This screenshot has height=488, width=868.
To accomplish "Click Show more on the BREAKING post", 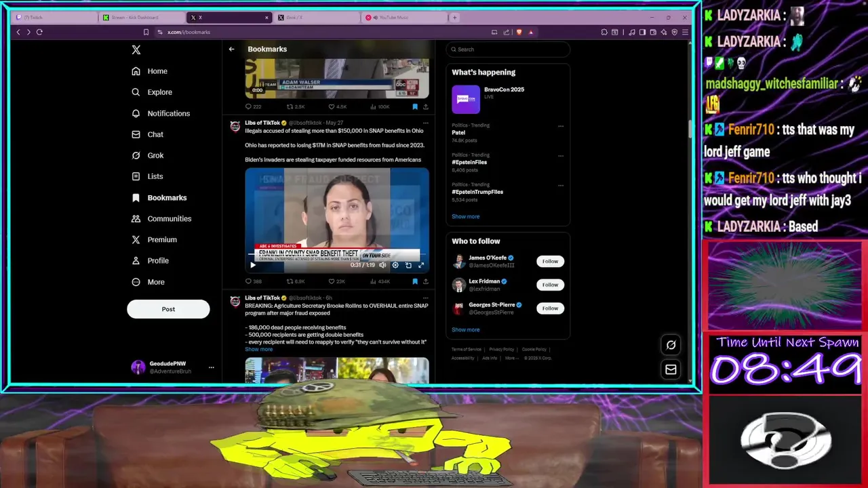I will (259, 349).
